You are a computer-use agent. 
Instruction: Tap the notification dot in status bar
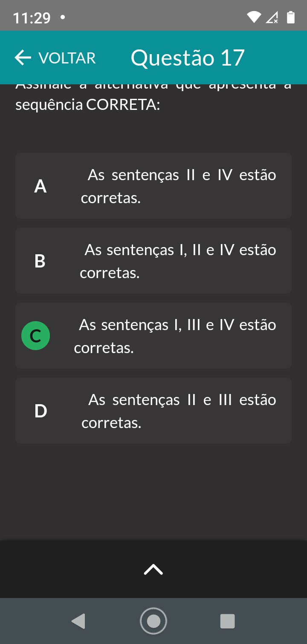[63, 17]
